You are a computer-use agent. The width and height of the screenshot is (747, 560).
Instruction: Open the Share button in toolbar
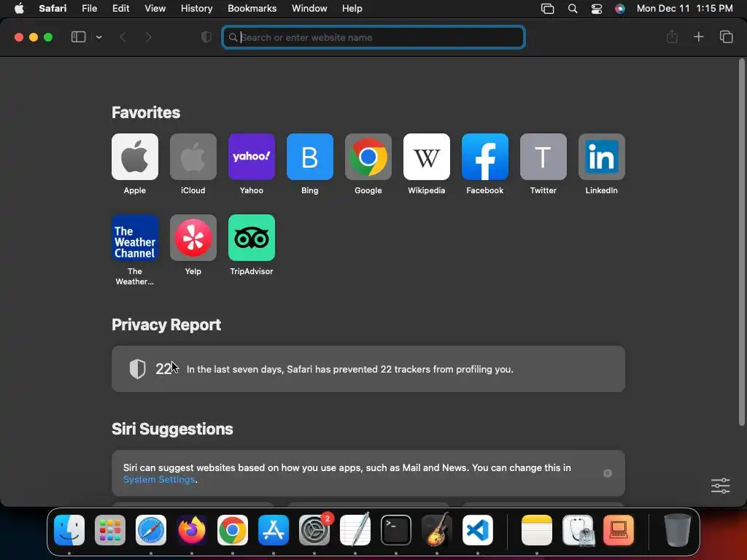pyautogui.click(x=672, y=36)
